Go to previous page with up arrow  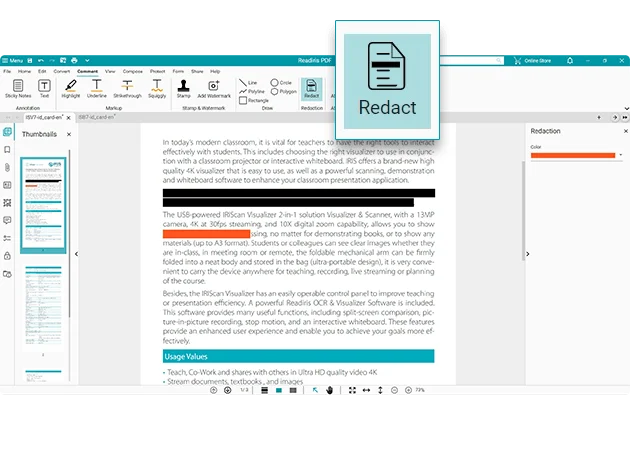(x=213, y=390)
